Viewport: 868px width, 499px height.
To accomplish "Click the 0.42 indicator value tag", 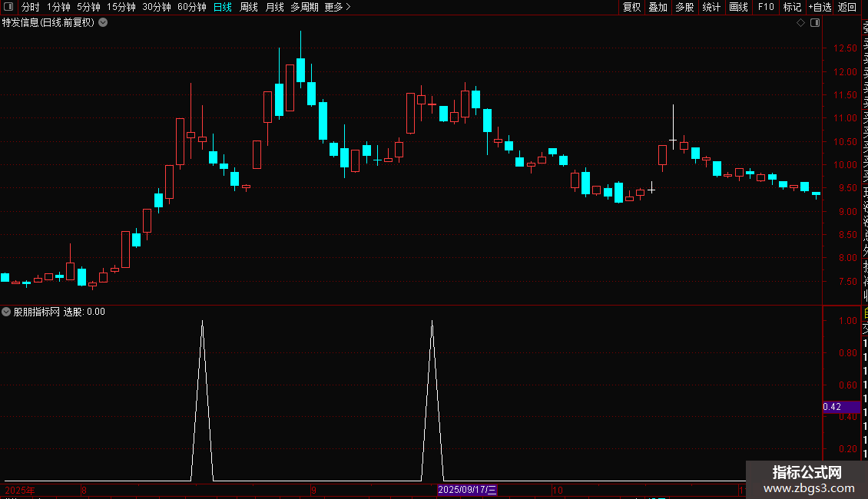I will (x=841, y=407).
